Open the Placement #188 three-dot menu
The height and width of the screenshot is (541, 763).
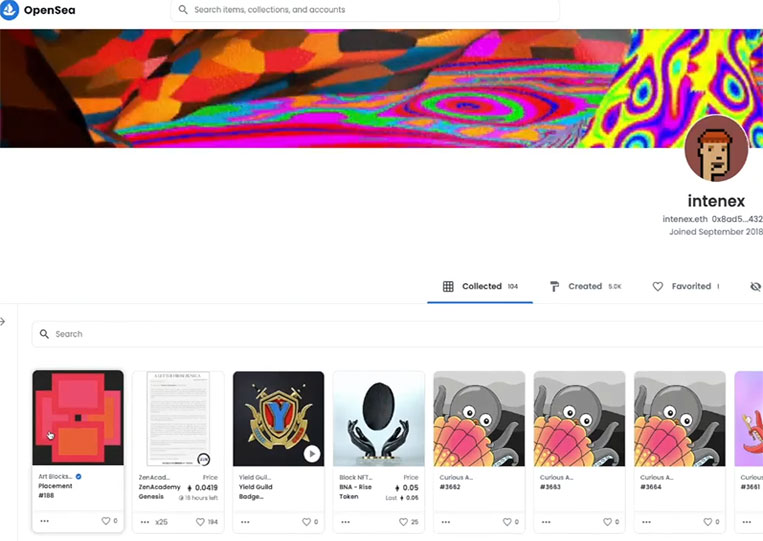coord(45,521)
